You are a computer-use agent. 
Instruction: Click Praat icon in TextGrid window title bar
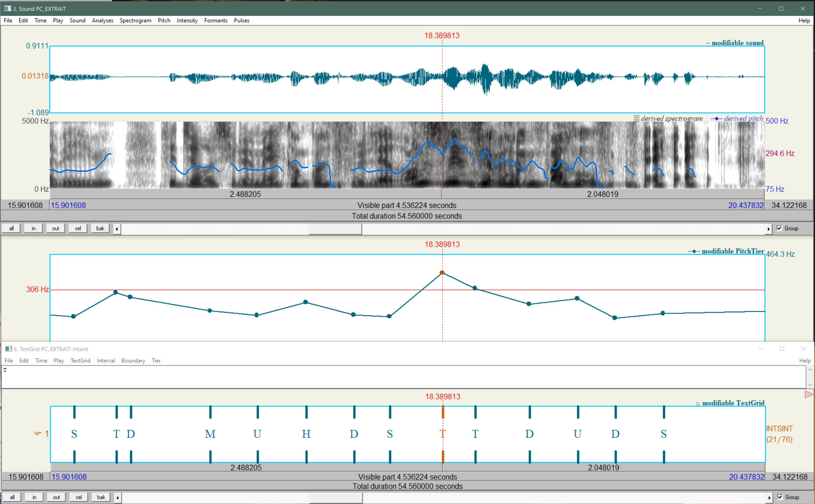(x=8, y=349)
